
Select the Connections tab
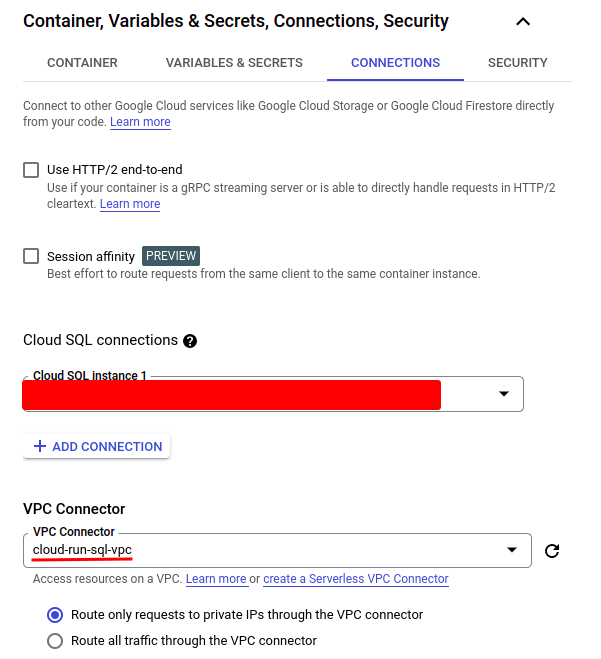click(395, 62)
